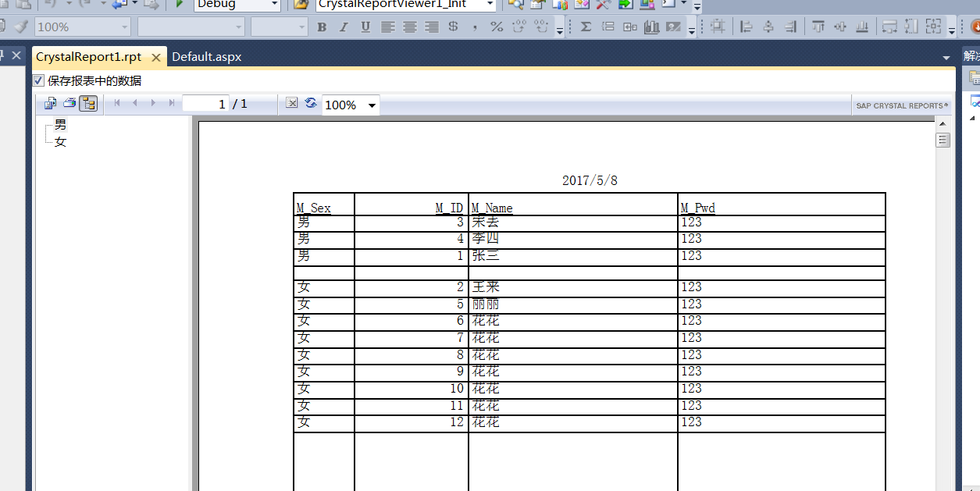Insert a picture into the report
Image resolution: width=980 pixels, height=491 pixels.
coord(673,27)
